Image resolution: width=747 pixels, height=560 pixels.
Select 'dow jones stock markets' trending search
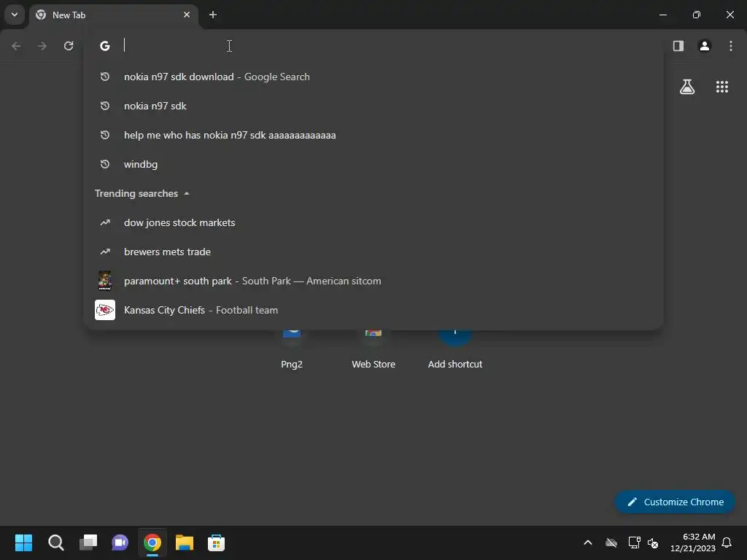tap(373, 223)
